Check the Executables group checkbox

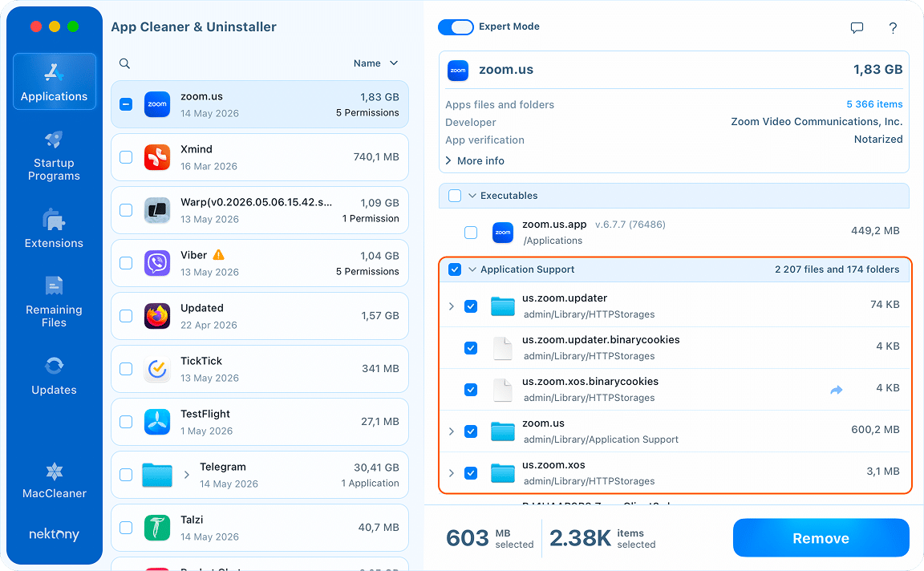[455, 196]
